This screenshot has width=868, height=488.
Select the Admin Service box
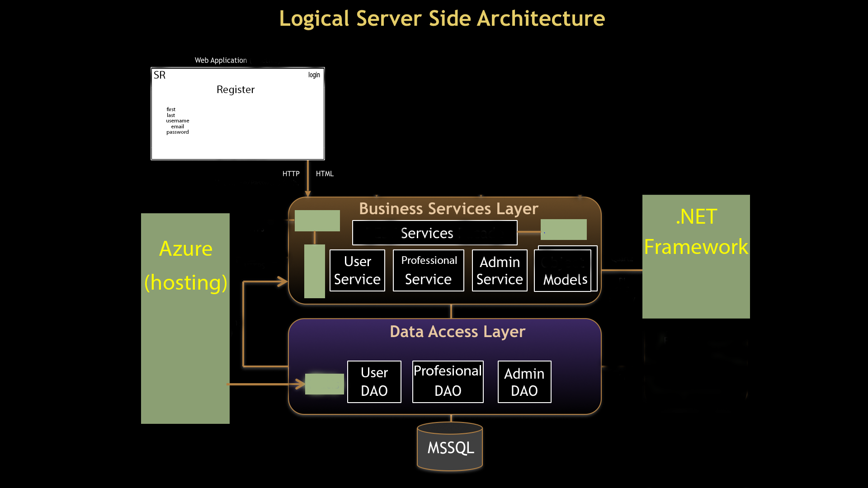point(500,270)
